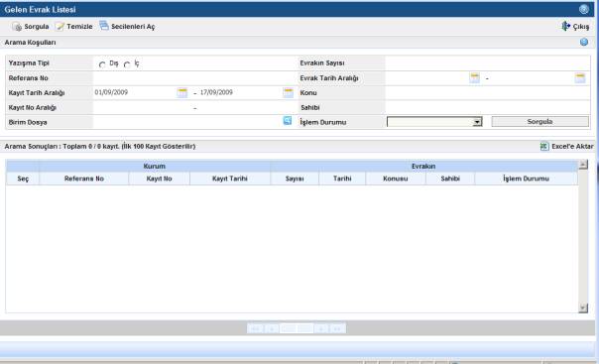Click the Sahibi input field
This screenshot has height=364, width=599.
pos(487,108)
